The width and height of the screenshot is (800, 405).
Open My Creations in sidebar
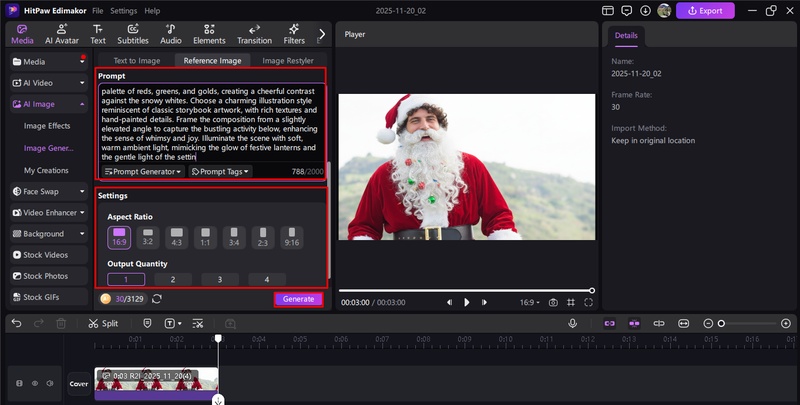[x=46, y=170]
